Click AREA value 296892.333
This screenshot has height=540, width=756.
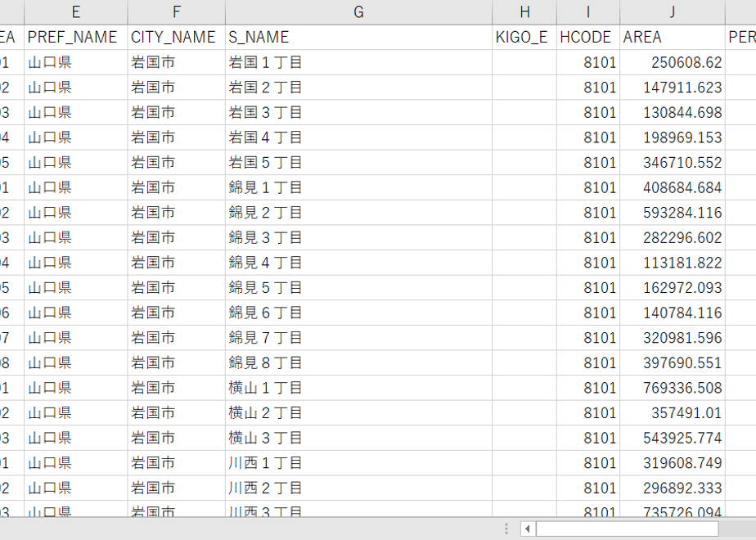point(673,488)
